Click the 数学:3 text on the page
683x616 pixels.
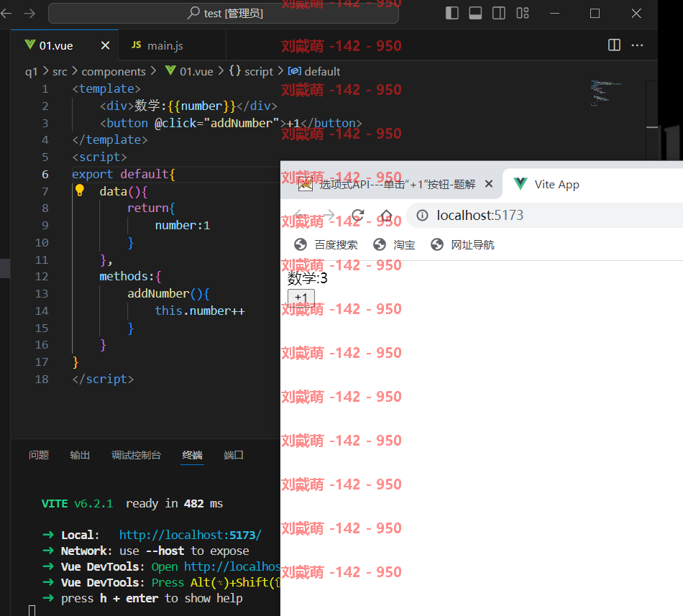point(308,278)
